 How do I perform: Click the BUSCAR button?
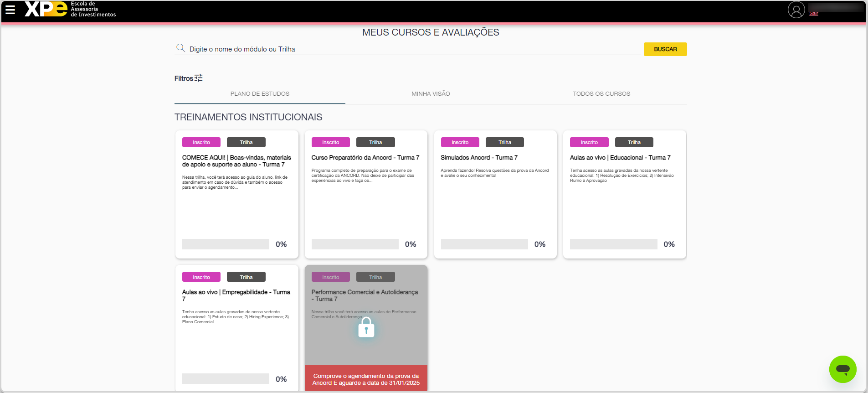pos(665,49)
